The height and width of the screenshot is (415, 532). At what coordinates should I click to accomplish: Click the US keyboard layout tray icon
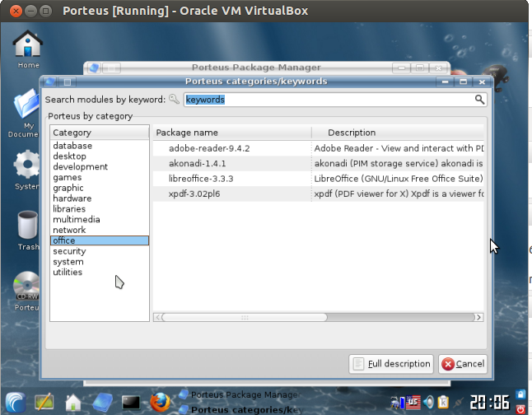click(x=413, y=403)
